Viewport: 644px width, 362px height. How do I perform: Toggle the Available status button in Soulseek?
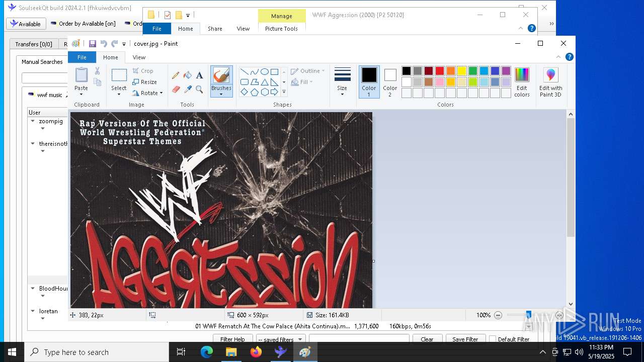(x=26, y=24)
